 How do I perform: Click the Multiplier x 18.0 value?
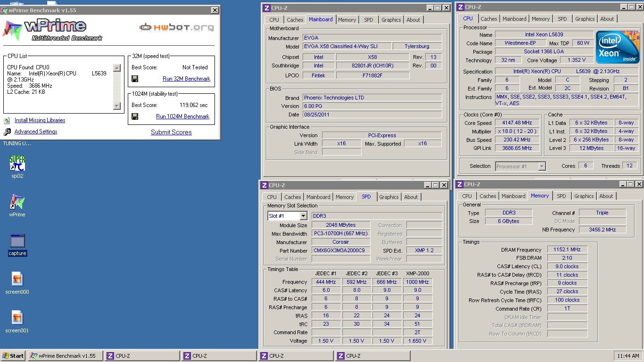pyautogui.click(x=517, y=132)
